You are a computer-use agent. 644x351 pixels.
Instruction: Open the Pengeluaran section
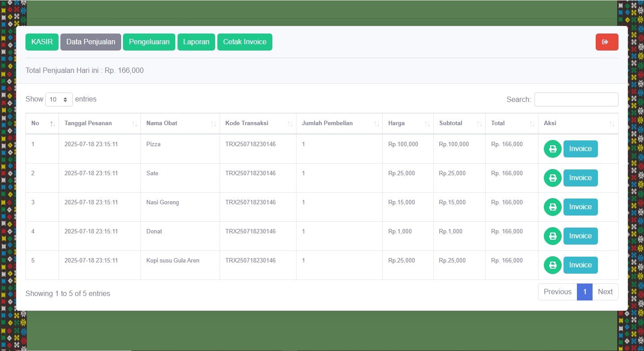[x=149, y=42]
